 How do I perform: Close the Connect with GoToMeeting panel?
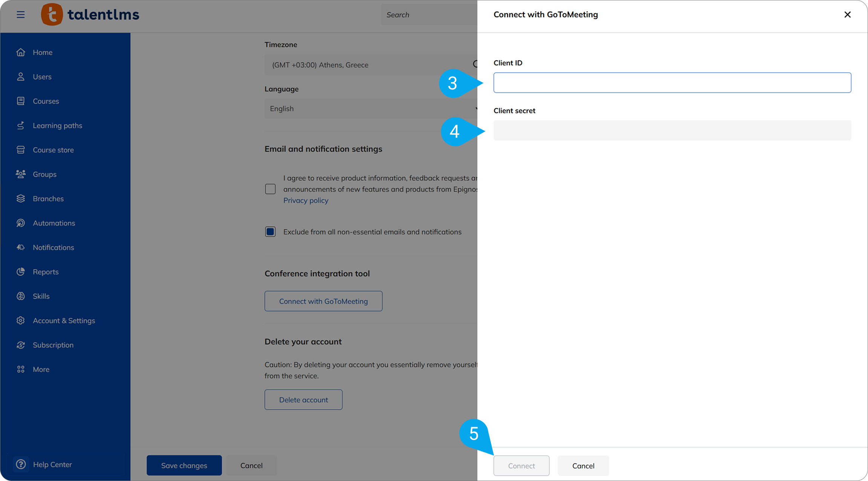(847, 15)
